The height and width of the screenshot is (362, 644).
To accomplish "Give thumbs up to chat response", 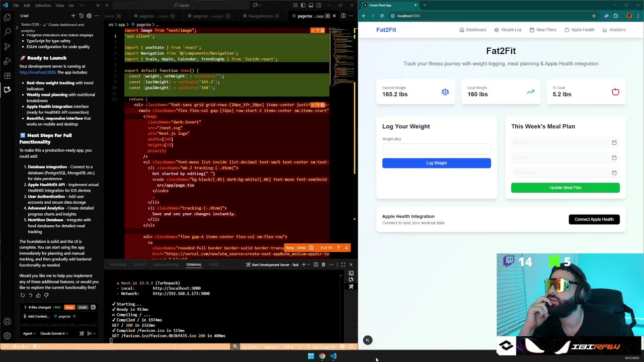I will [38, 295].
